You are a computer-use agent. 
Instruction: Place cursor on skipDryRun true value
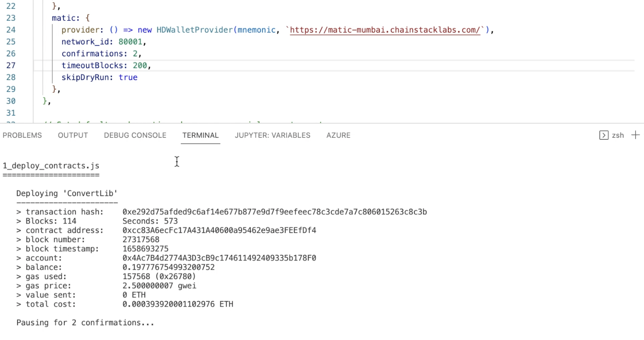tap(128, 77)
